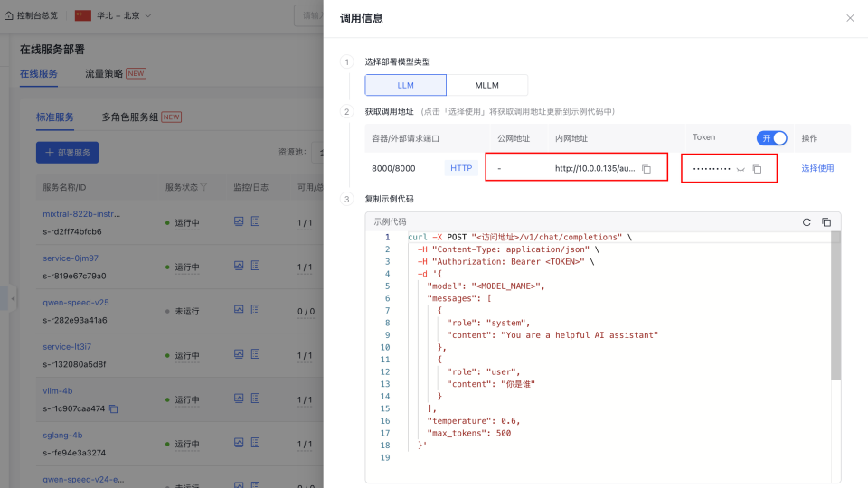Click the 控制台总览 home icon
This screenshot has height=488, width=868.
[9, 15]
